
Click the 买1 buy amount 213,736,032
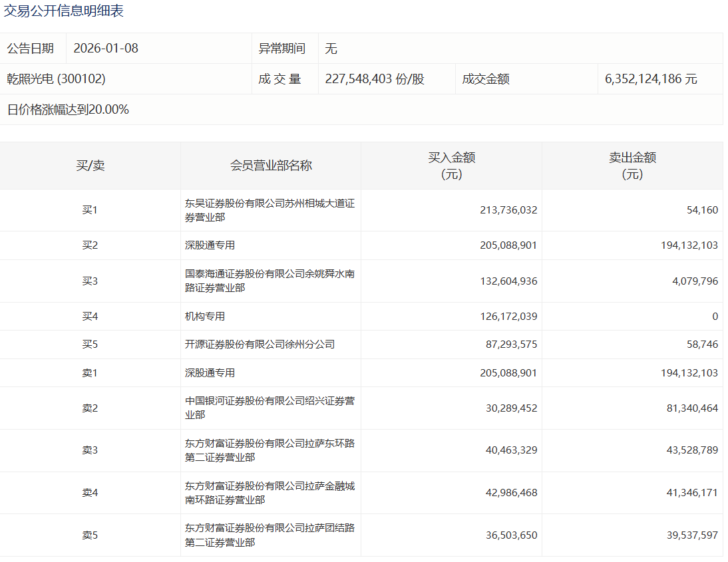[508, 210]
